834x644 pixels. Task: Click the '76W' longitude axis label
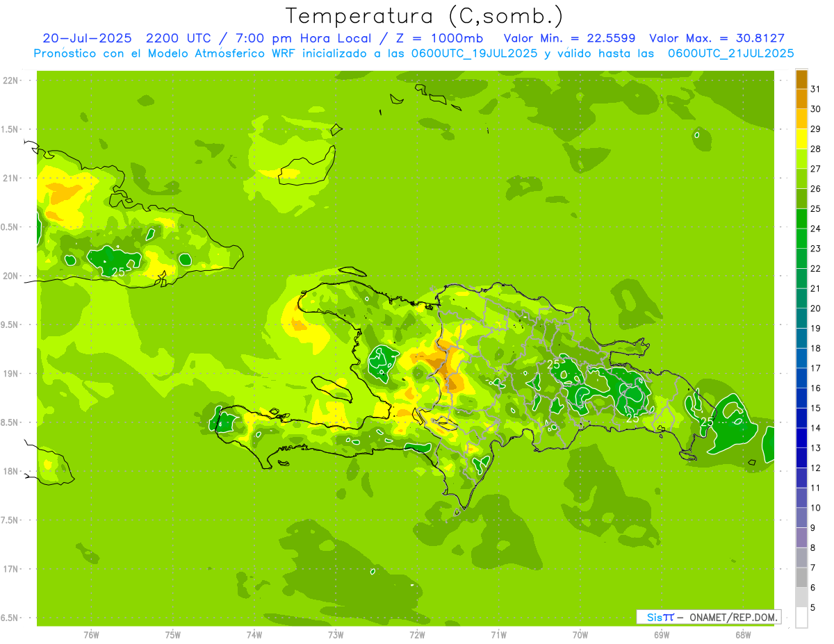click(x=91, y=634)
